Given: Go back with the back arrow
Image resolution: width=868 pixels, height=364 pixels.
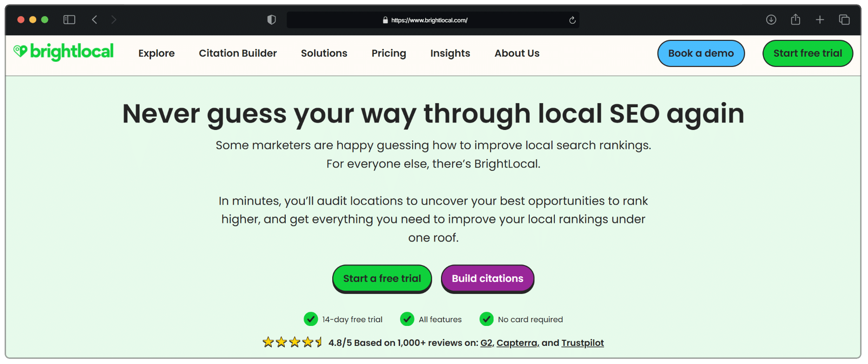Looking at the screenshot, I should click(x=94, y=19).
